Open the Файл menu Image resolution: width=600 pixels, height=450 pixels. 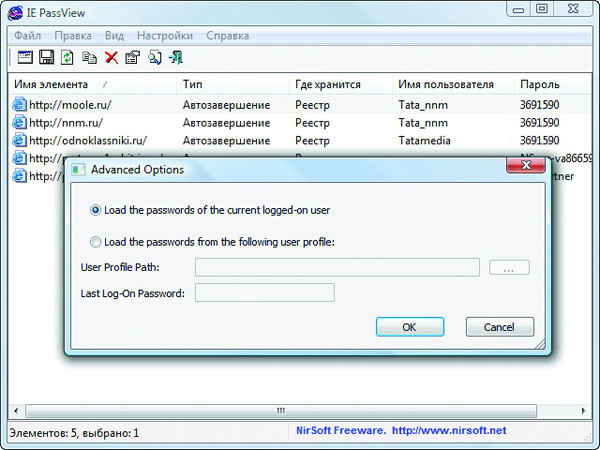point(28,36)
